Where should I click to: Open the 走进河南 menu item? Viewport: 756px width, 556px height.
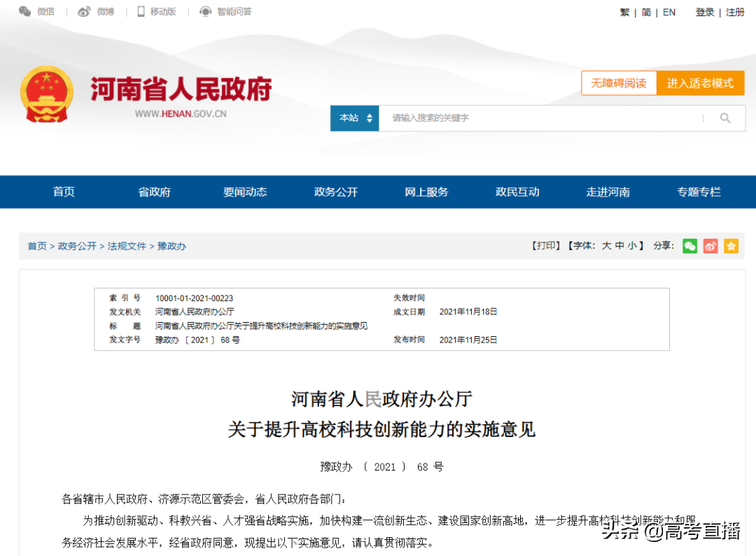pos(608,192)
